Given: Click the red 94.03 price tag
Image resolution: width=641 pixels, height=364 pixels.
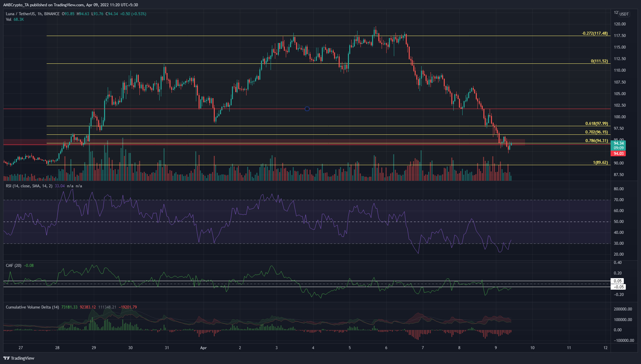Looking at the screenshot, I should pyautogui.click(x=618, y=154).
